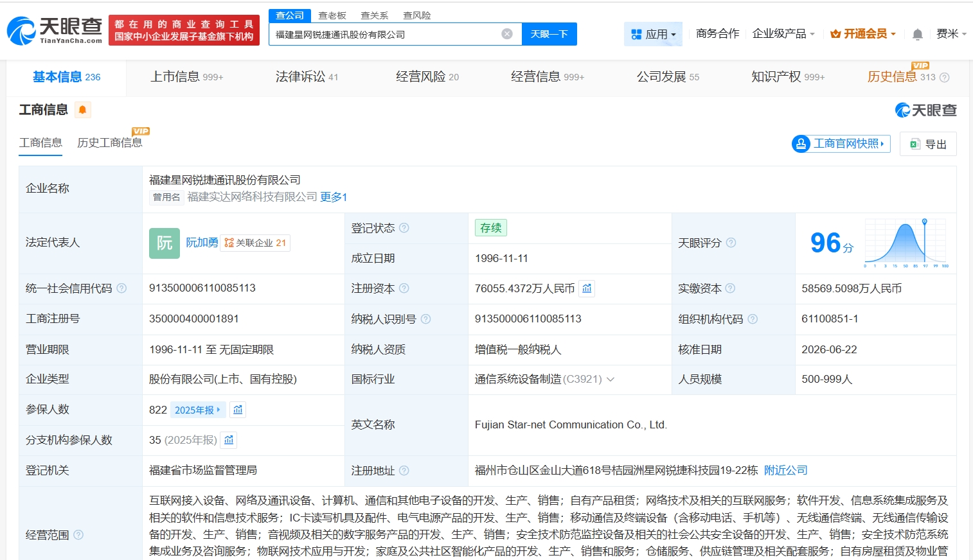This screenshot has width=973, height=560.
Task: Click 更多1 former names link
Action: click(x=334, y=197)
